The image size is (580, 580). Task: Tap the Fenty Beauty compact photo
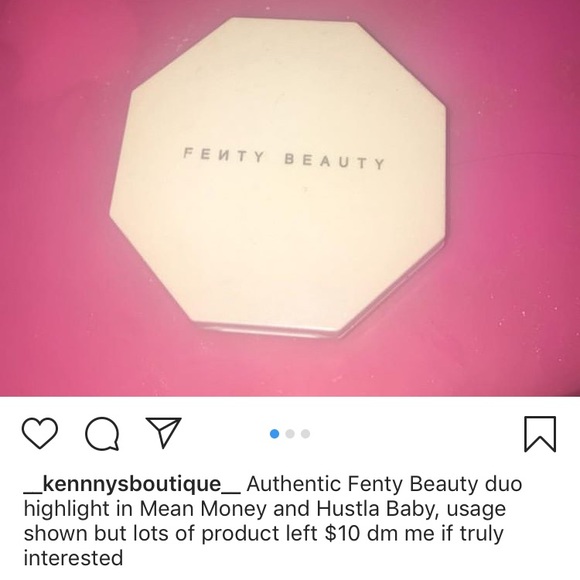278,177
